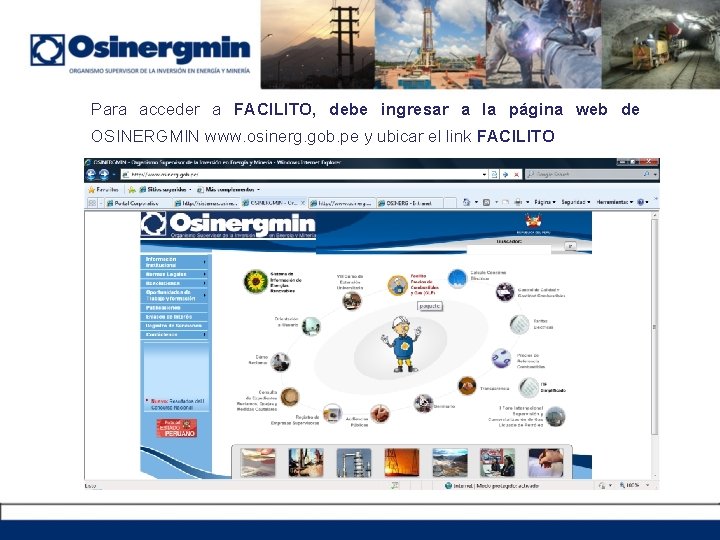Click the Curso de Extensión Universitaria icon
The image size is (720, 540).
pos(352,301)
